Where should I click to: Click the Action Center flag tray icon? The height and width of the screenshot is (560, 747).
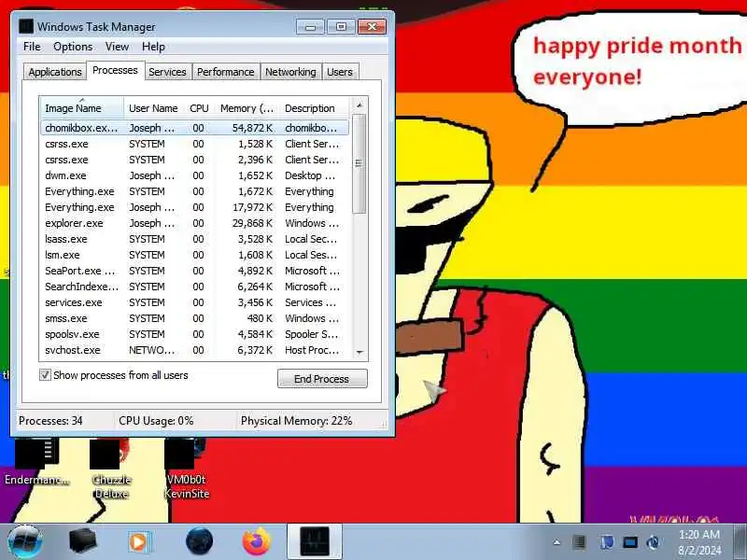[x=606, y=542]
